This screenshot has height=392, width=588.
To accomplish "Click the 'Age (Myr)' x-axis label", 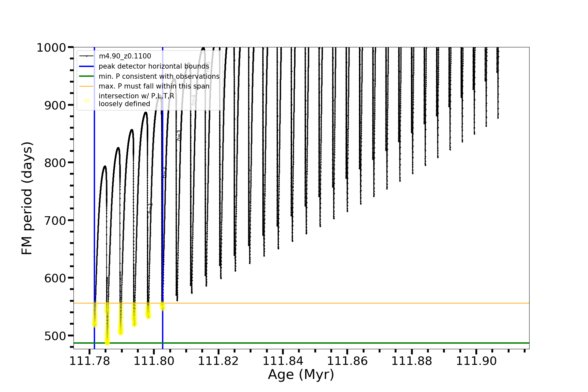I will 301,375.
